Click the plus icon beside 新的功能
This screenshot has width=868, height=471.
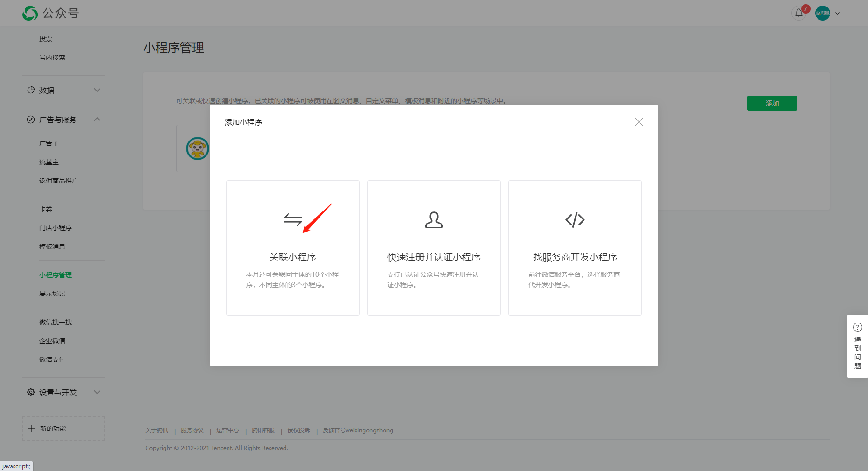(x=31, y=429)
